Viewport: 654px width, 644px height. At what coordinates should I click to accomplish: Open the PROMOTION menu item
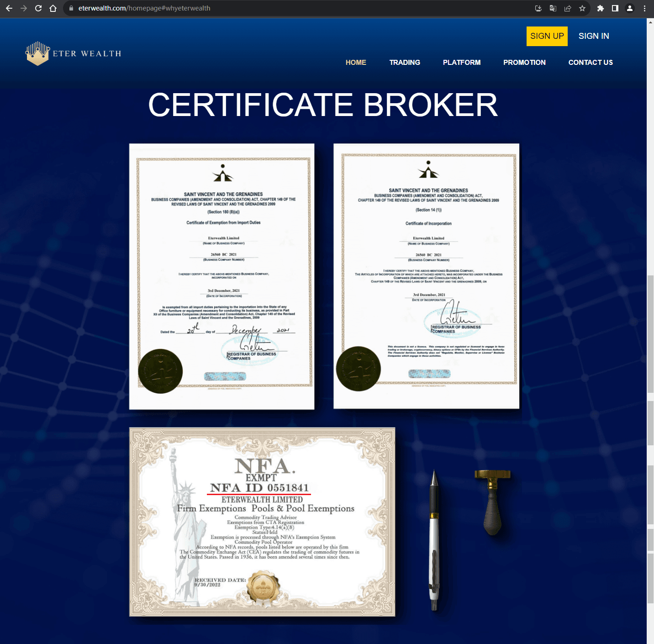point(524,63)
